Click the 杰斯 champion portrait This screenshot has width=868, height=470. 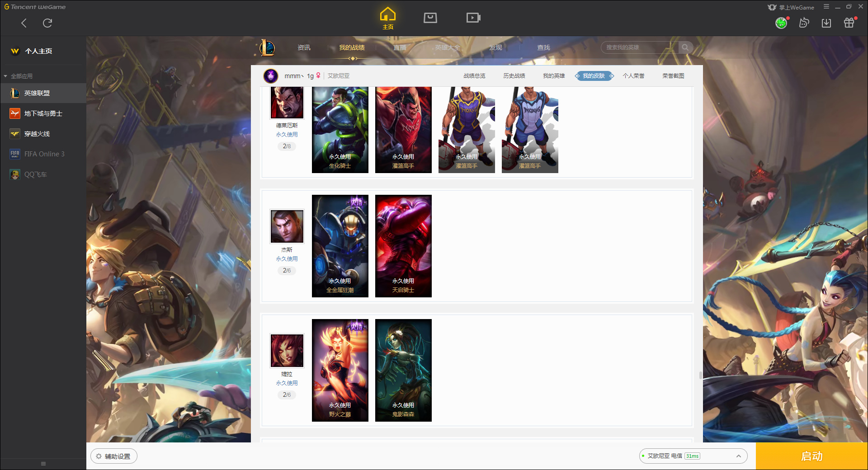tap(287, 226)
